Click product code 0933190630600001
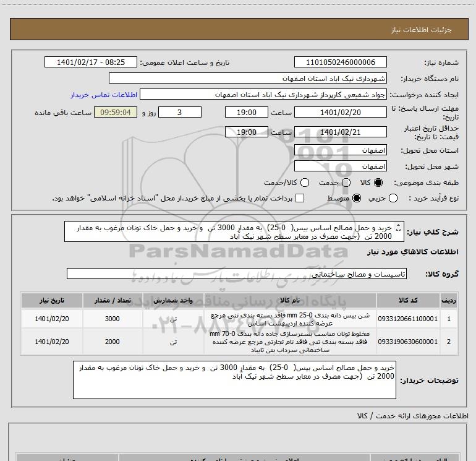The image size is (476, 461). click(408, 342)
